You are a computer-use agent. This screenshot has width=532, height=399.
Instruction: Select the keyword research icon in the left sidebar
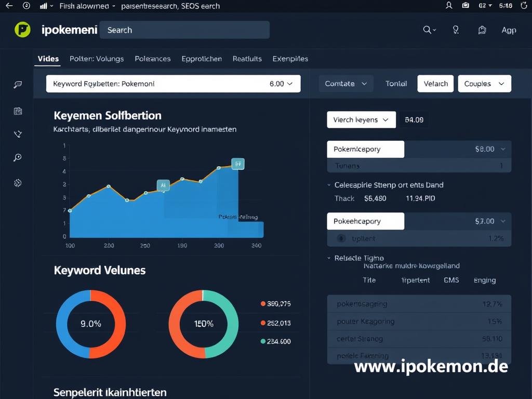tap(18, 85)
